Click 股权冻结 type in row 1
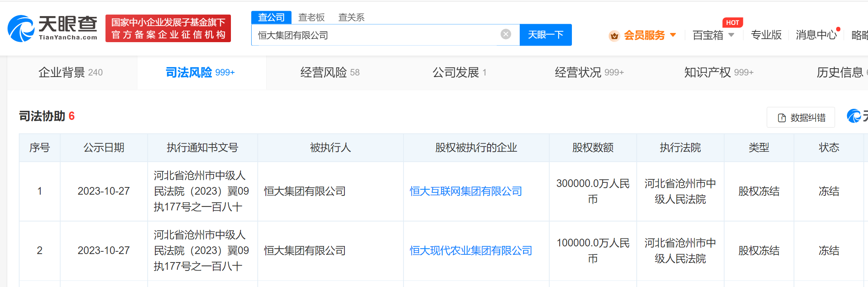 [759, 191]
